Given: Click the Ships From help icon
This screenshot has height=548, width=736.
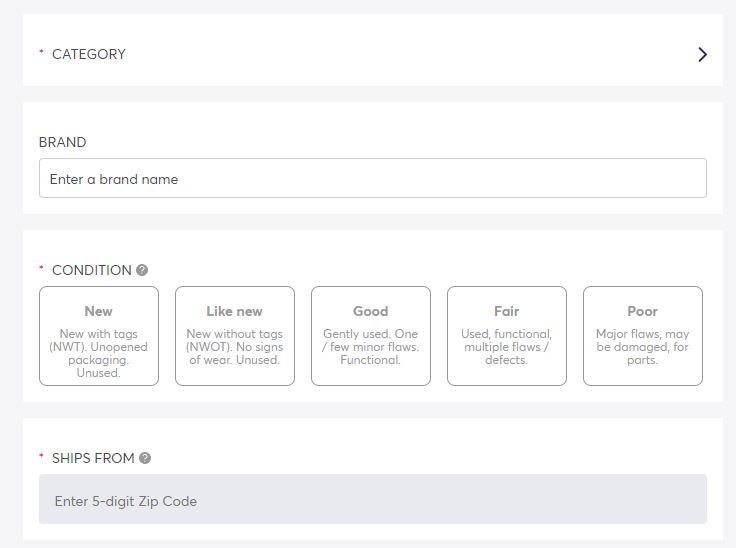Looking at the screenshot, I should [145, 458].
